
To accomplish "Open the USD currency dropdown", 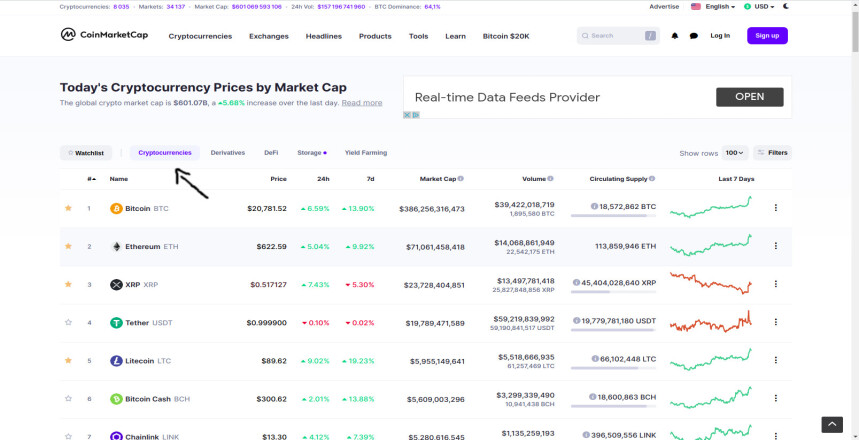I will point(759,7).
